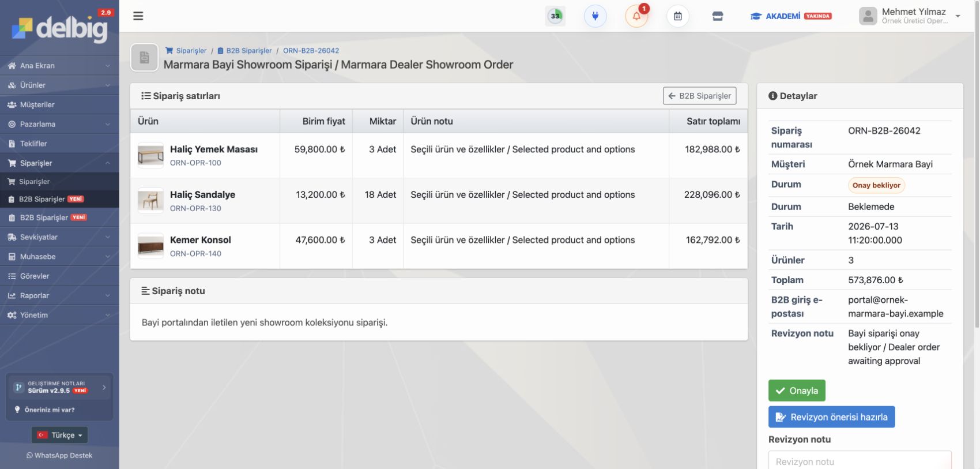Click the green 33 counter badge
The height and width of the screenshot is (469, 980).
555,16
